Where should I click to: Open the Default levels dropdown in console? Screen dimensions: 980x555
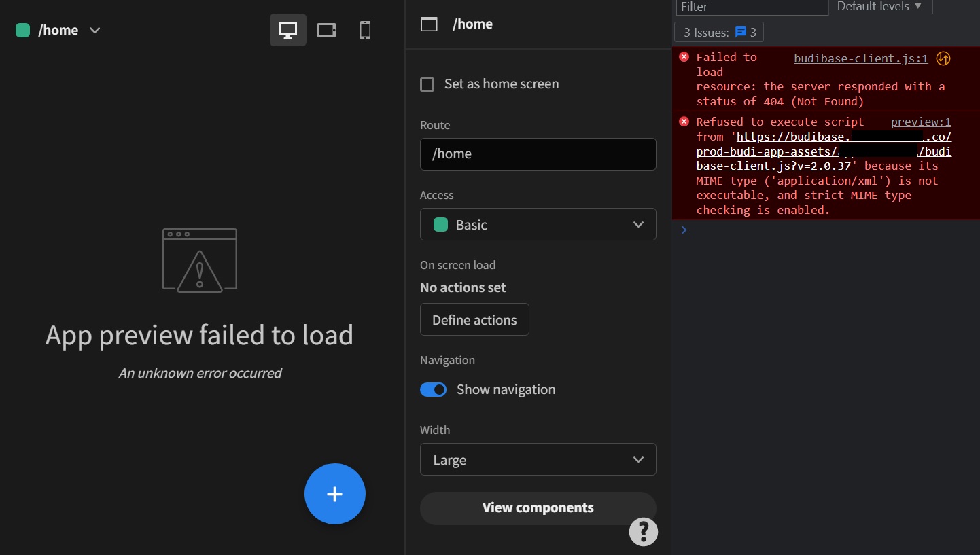click(x=879, y=6)
